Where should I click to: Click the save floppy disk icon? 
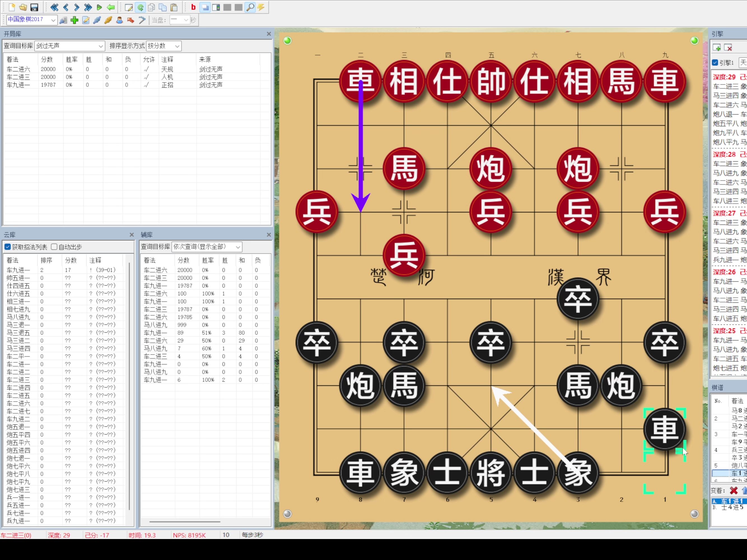pyautogui.click(x=34, y=7)
